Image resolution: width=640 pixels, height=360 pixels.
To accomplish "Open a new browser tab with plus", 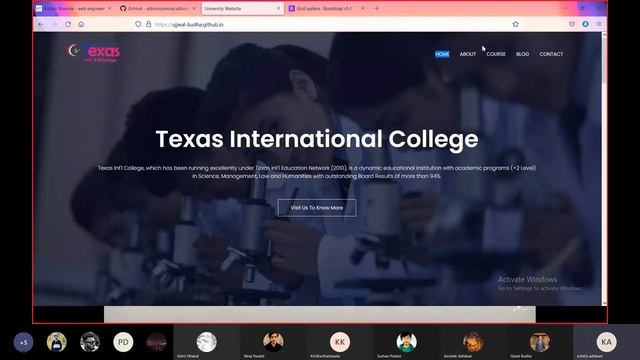I will [376, 8].
